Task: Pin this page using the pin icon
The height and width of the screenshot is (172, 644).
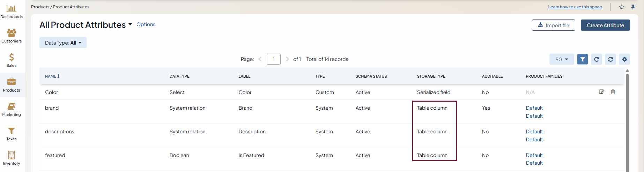Action: point(632,7)
